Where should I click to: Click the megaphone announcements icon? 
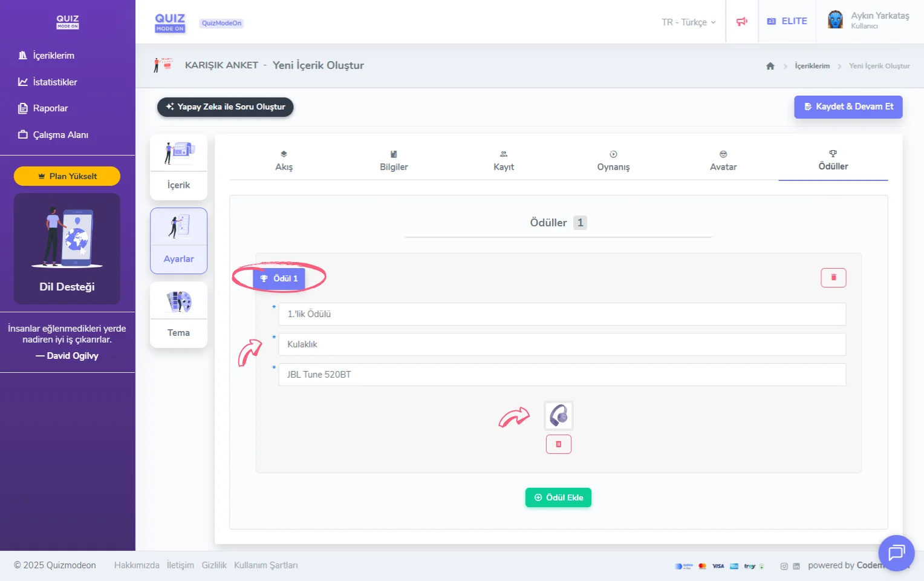coord(742,22)
